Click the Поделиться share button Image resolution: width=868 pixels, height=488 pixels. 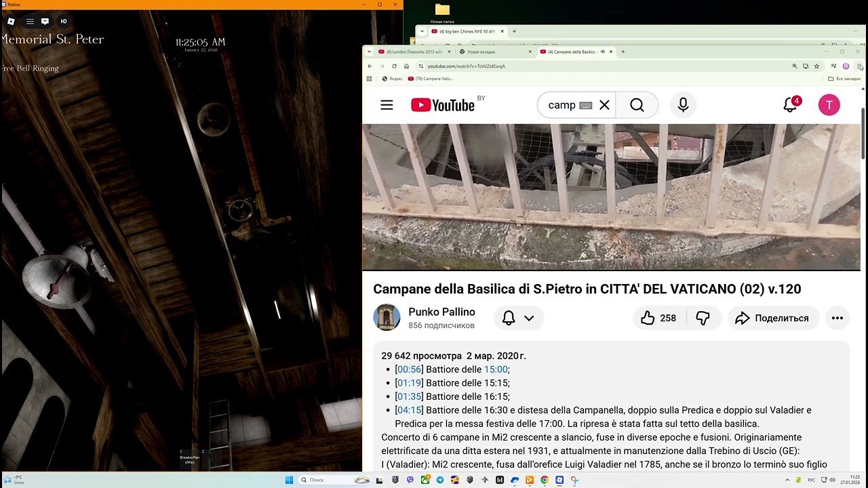(x=773, y=318)
